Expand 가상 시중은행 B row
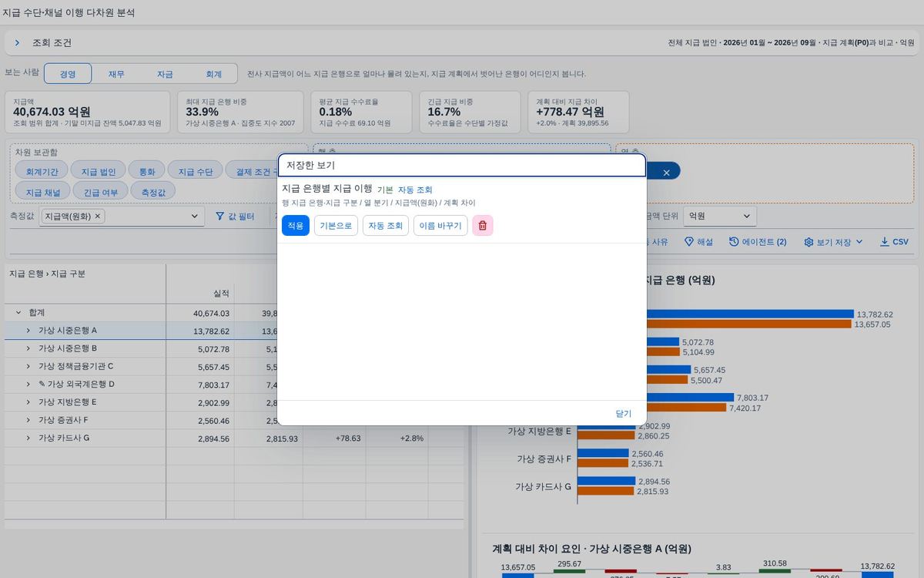 (x=28, y=348)
